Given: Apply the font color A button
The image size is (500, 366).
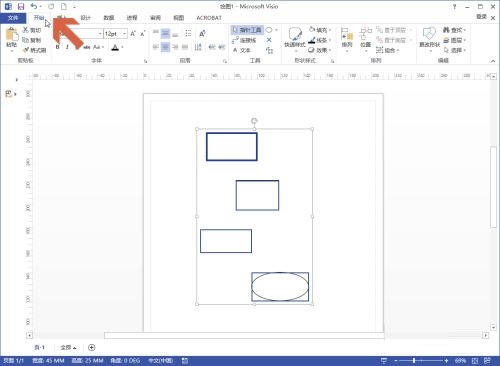Looking at the screenshot, I should point(115,47).
